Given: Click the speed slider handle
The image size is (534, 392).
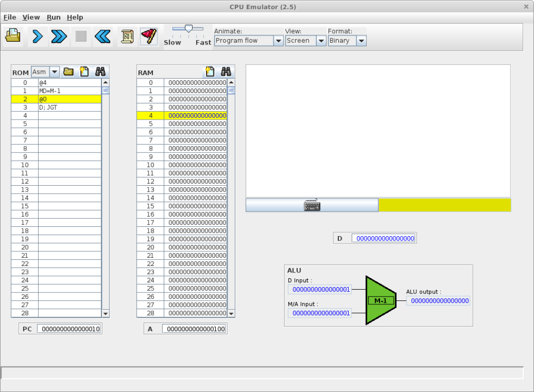Looking at the screenshot, I should (x=188, y=28).
